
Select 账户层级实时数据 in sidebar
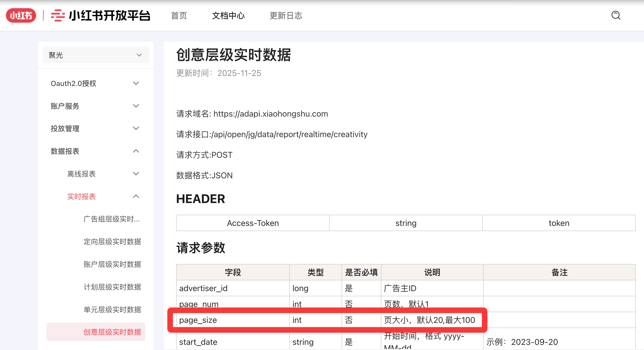tap(112, 264)
